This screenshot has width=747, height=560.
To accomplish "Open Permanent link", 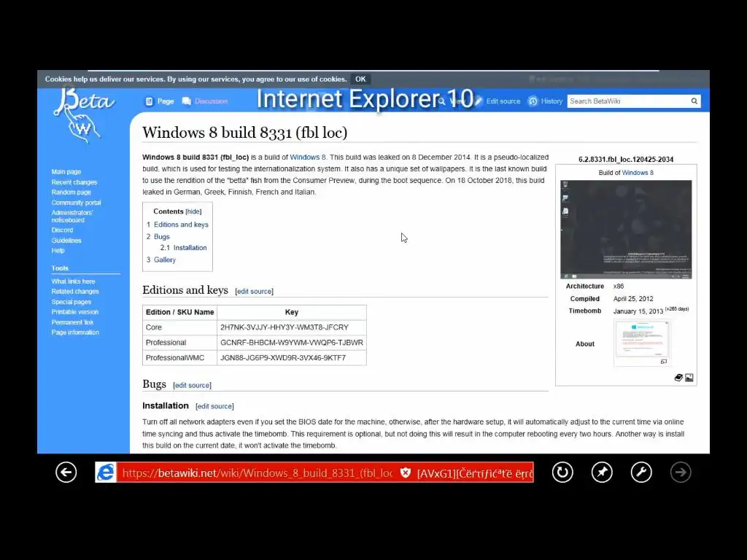I will (x=72, y=322).
